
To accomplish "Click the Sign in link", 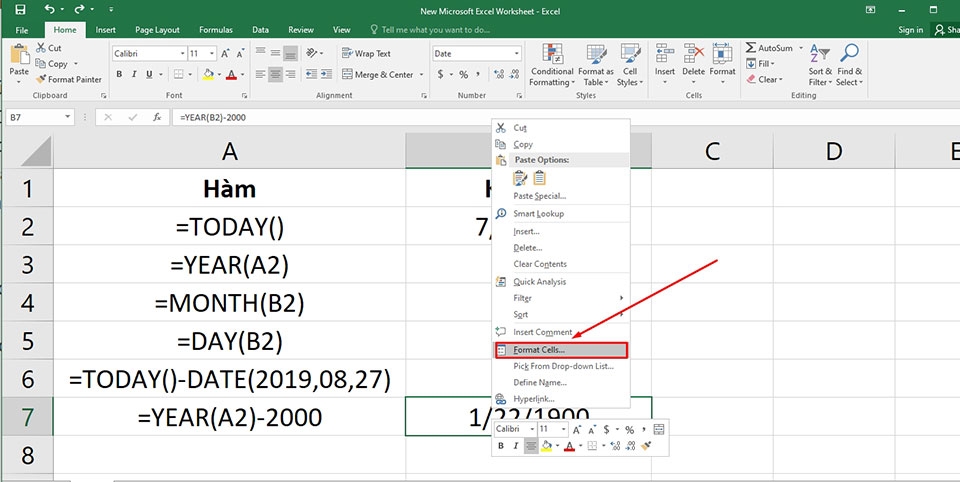I will [910, 29].
